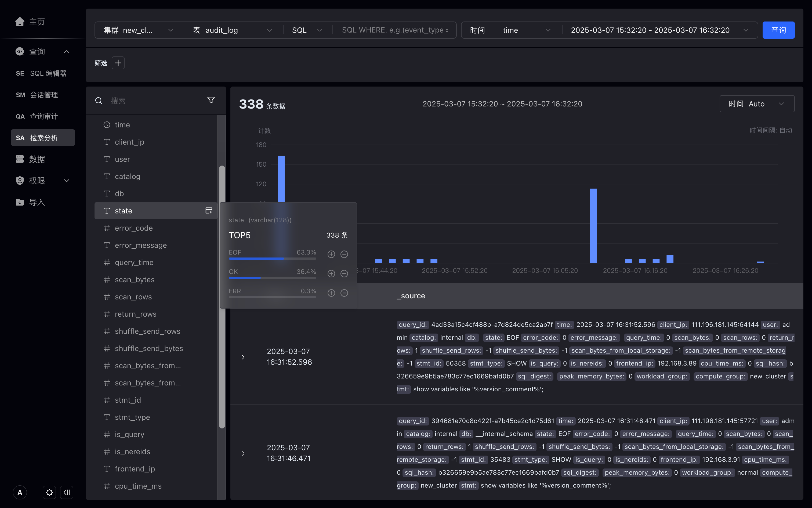This screenshot has width=812, height=508.
Task: Add a filter with the plus button
Action: coord(118,63)
